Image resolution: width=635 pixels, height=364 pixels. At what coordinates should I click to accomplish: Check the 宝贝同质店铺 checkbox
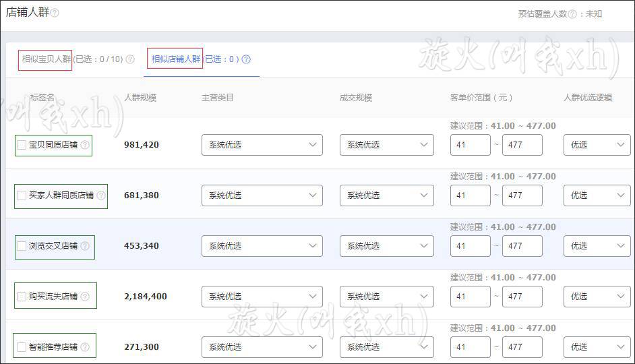point(22,145)
